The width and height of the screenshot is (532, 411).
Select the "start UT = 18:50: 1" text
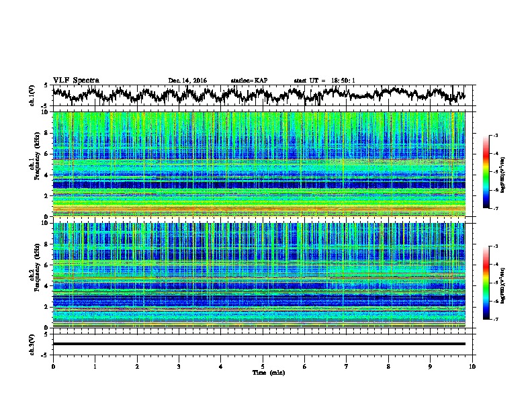[x=324, y=81]
